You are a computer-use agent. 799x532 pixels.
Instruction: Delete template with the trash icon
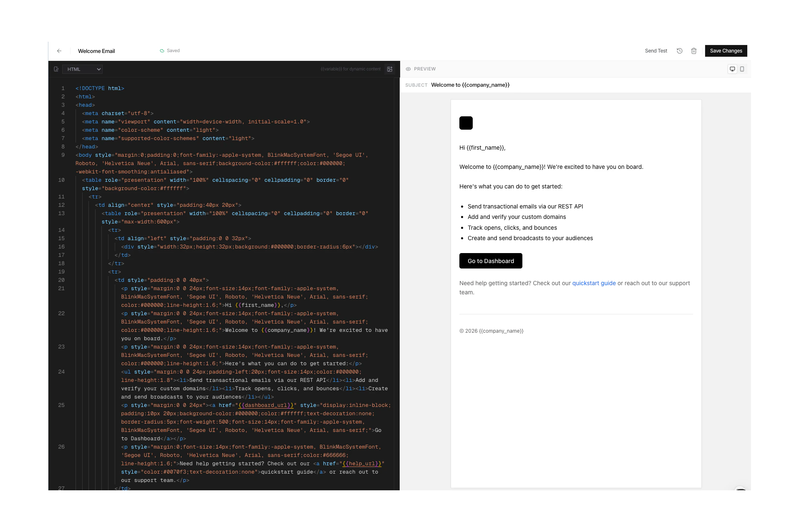[693, 51]
